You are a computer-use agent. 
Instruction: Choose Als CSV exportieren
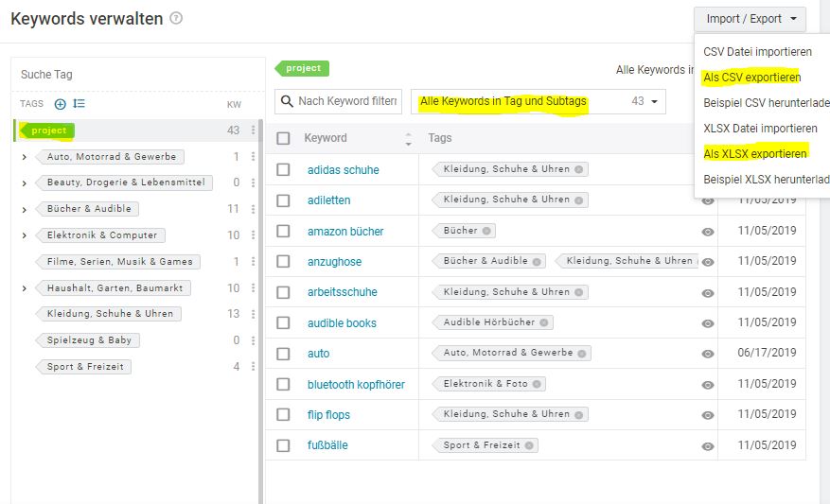pyautogui.click(x=751, y=78)
